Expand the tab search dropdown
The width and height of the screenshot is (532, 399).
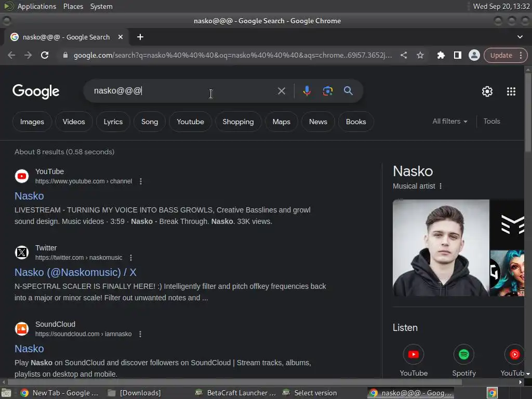[x=520, y=37]
